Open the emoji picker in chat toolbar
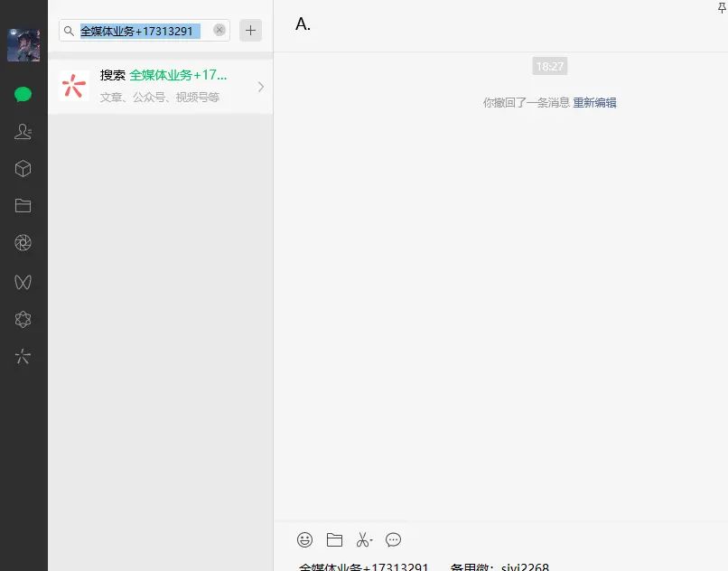The height and width of the screenshot is (571, 728). (x=304, y=539)
